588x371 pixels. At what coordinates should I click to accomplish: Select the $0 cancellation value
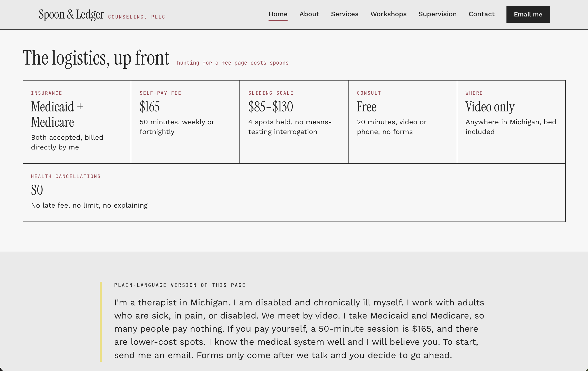pos(37,190)
